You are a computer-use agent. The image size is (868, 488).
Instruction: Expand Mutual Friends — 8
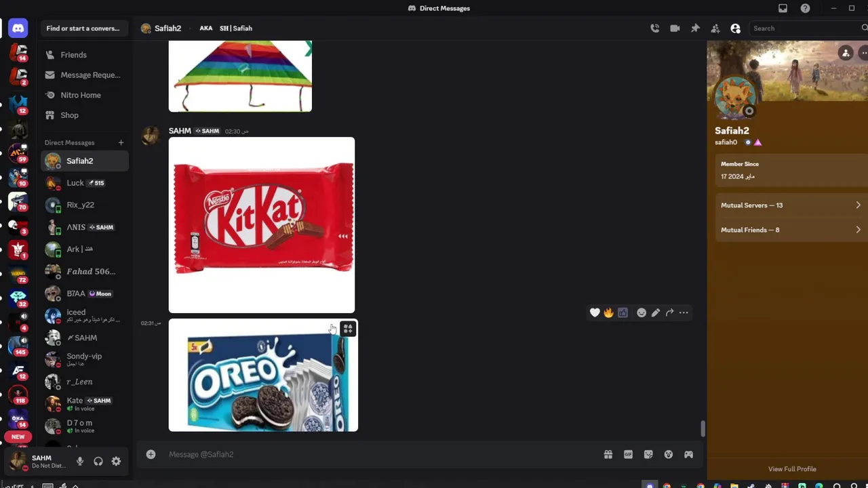coord(791,230)
